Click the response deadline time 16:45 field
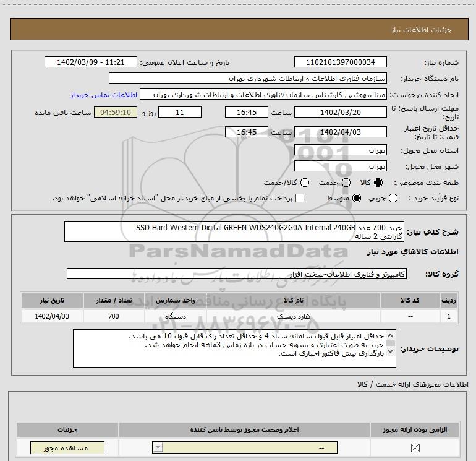The width and height of the screenshot is (476, 461). click(x=247, y=112)
